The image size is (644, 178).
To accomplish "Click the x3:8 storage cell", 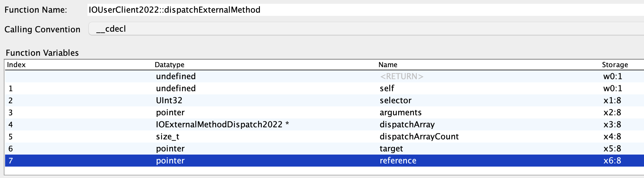I will point(612,124).
